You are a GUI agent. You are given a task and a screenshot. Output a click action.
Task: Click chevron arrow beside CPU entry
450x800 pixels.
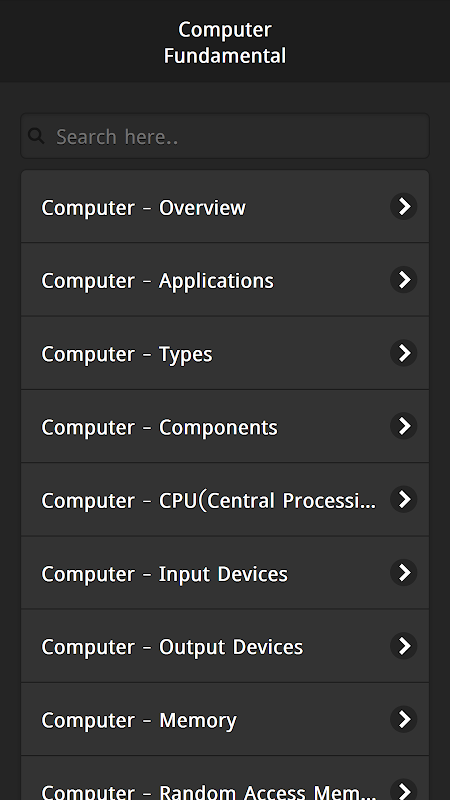[404, 499]
